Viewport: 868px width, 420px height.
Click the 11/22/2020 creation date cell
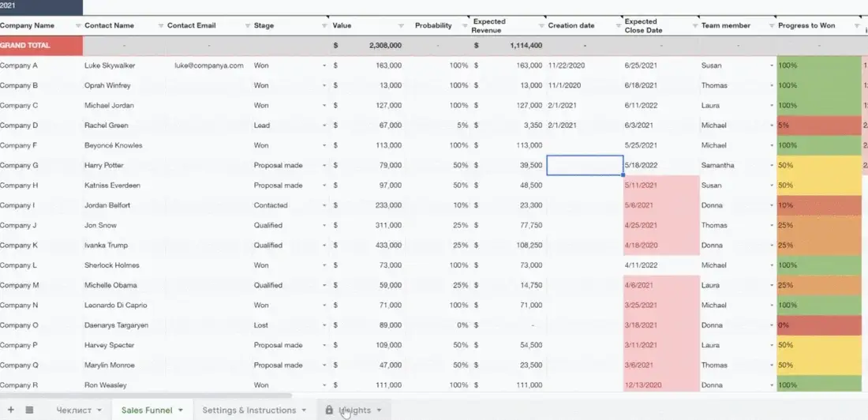point(585,66)
